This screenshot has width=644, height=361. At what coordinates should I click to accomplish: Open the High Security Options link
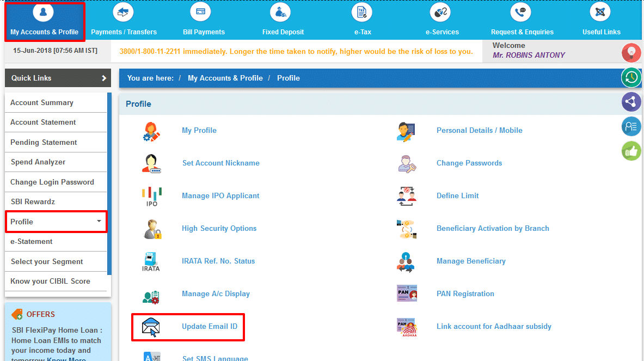tap(219, 229)
